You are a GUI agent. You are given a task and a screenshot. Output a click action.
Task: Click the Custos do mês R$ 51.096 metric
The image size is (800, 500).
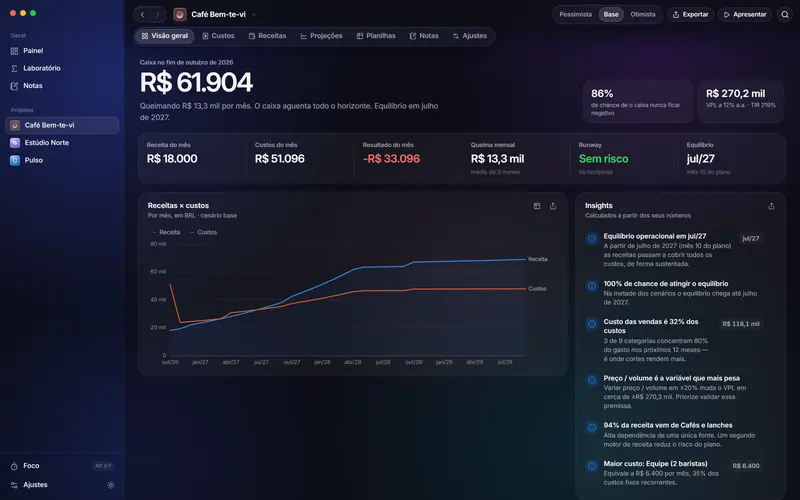300,158
